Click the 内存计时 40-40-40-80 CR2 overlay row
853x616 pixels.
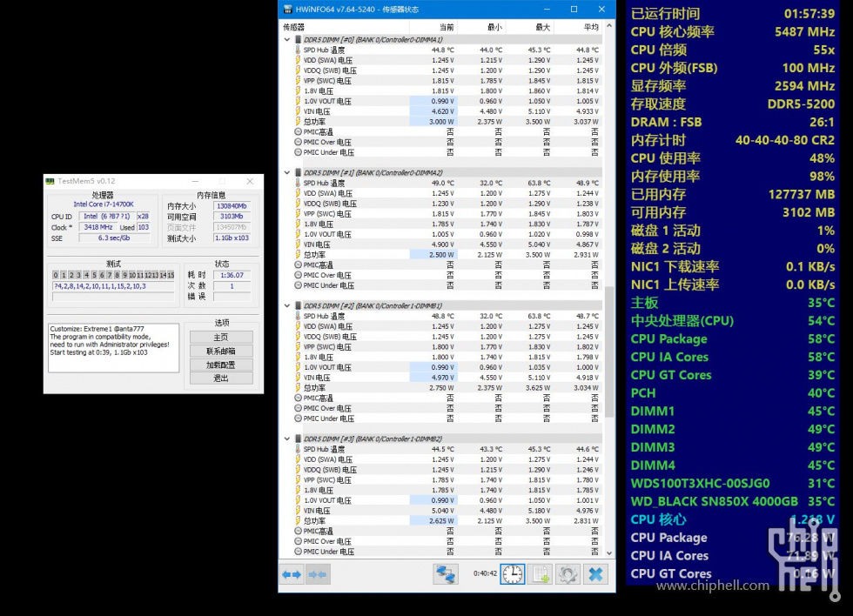732,140
